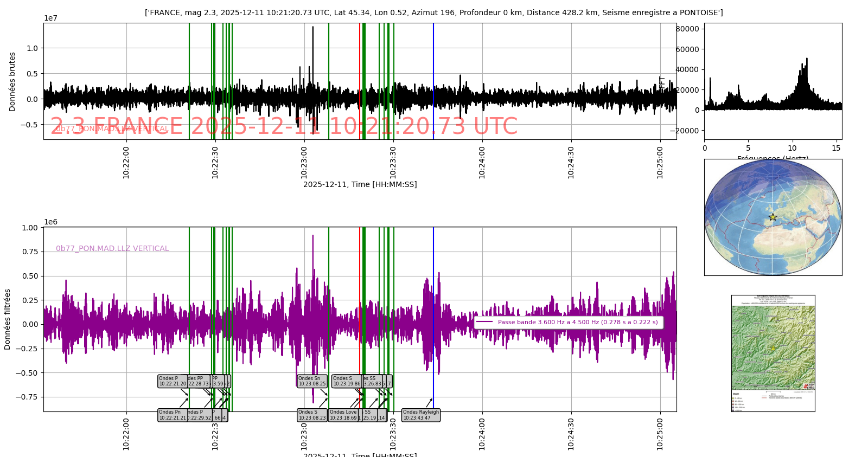Click the EMSC logo on the regional map
Viewport: 868px width, 457px height.
pos(809,385)
